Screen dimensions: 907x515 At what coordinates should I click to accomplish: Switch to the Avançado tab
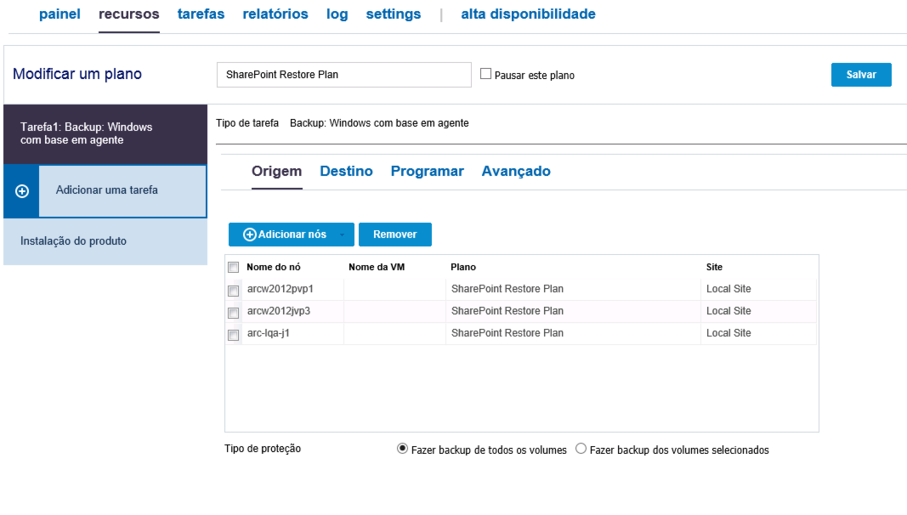(x=516, y=171)
